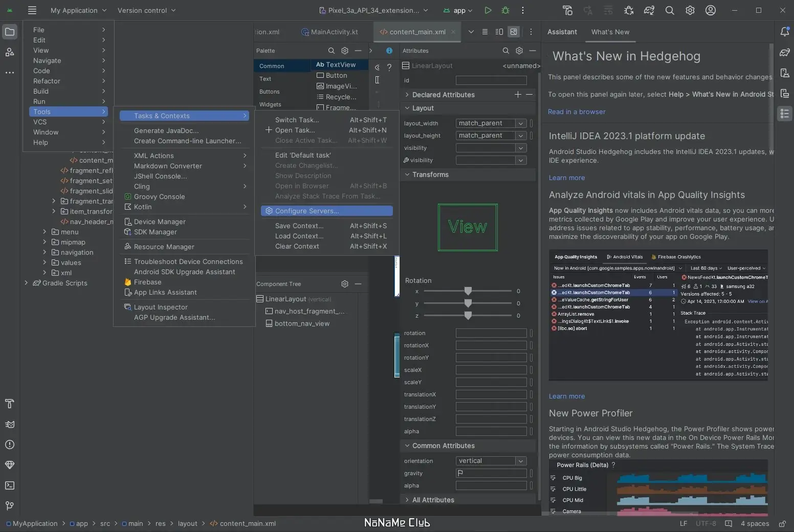
Task: Switch editor to Design view mode
Action: 514,32
